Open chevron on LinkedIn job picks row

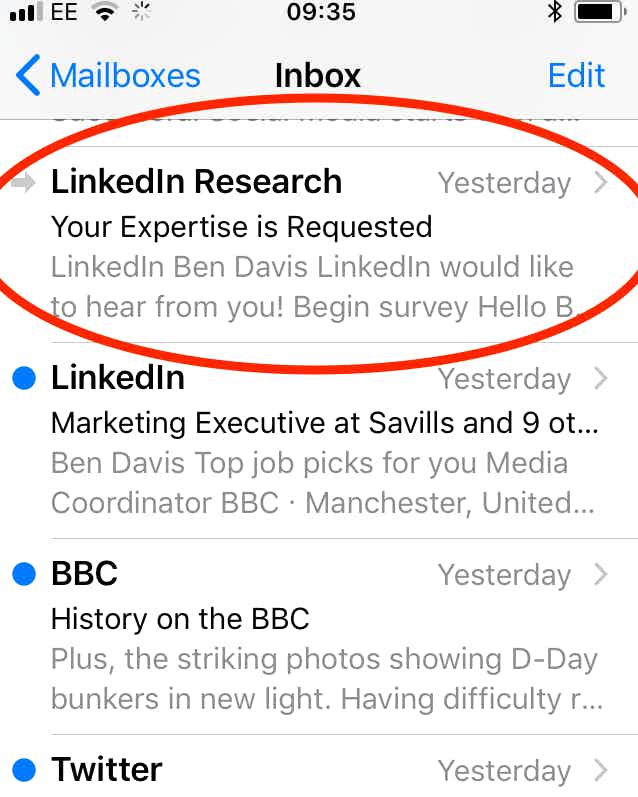[600, 379]
